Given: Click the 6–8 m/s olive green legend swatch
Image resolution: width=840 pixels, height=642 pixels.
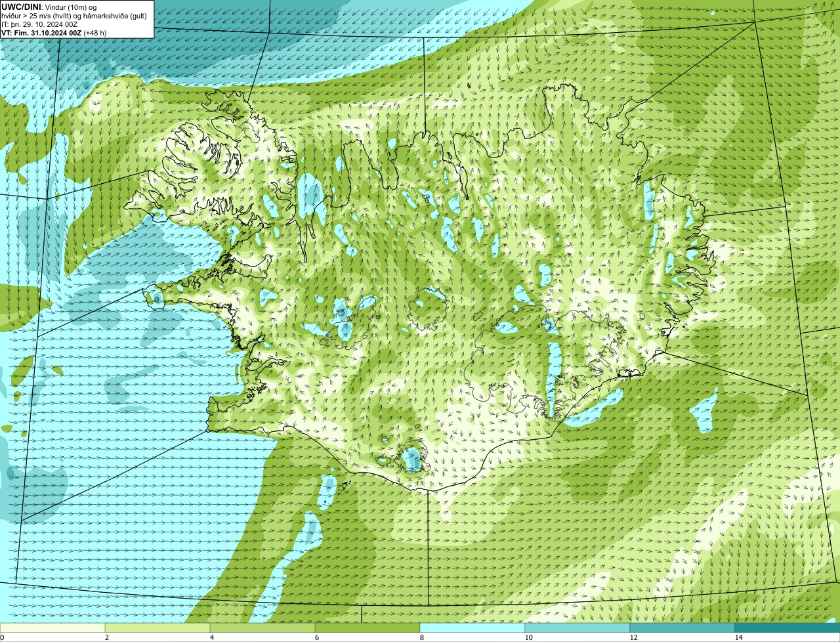Looking at the screenshot, I should click(x=367, y=628).
